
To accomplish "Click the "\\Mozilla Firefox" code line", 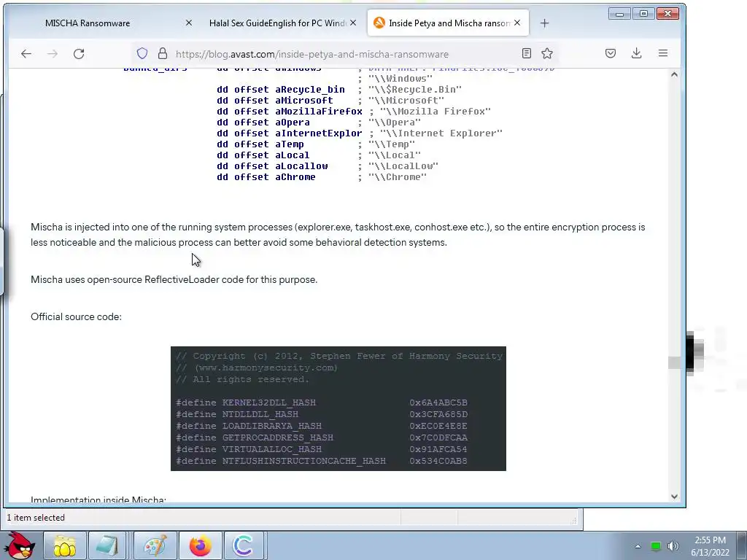I will [x=354, y=112].
